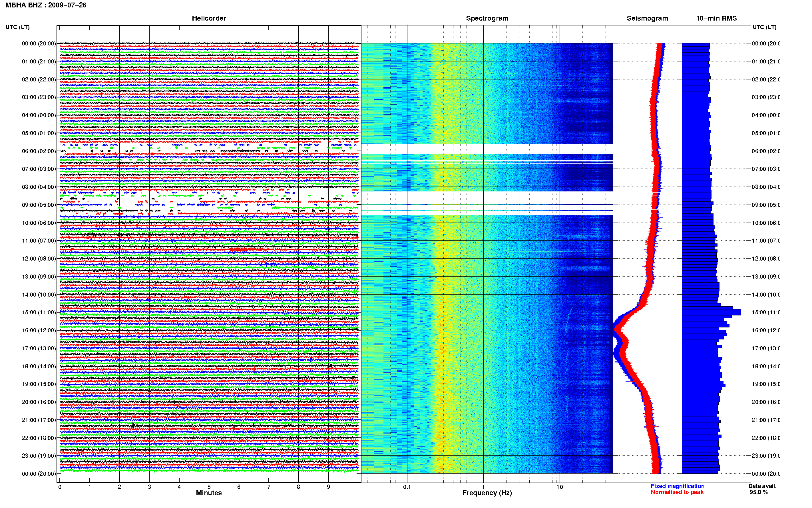812x508 pixels.
Task: Click the Normalised to peak legend entry
Action: click(x=677, y=492)
